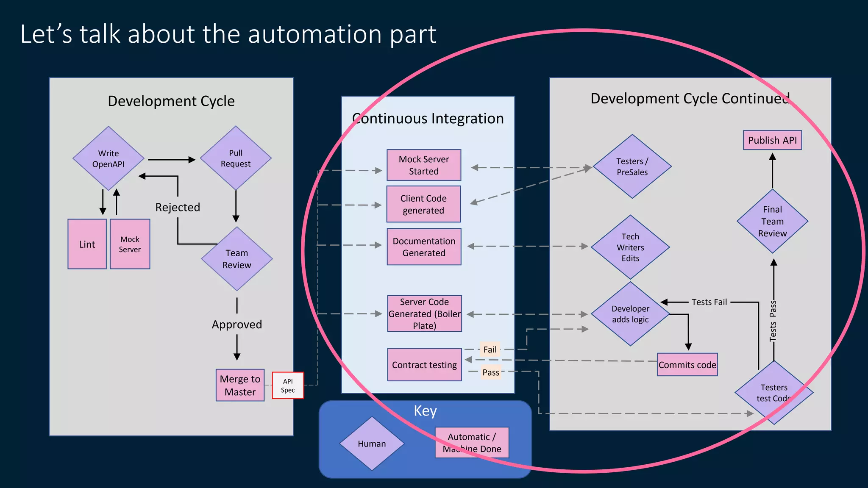Click the Developer adds logic diamond
This screenshot has height=488, width=868.
click(x=630, y=314)
